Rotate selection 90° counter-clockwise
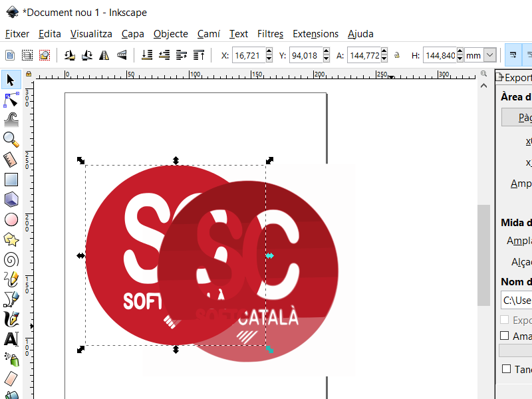The image size is (532, 399). pos(70,55)
